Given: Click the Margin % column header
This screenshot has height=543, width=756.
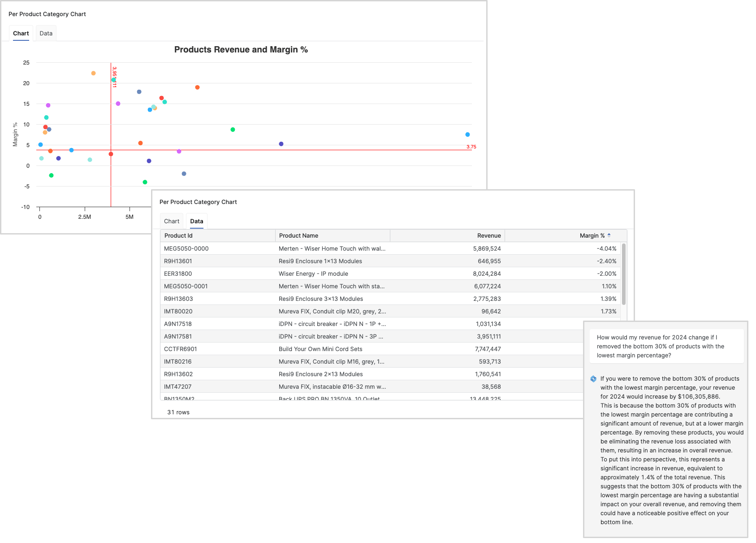Looking at the screenshot, I should [592, 235].
